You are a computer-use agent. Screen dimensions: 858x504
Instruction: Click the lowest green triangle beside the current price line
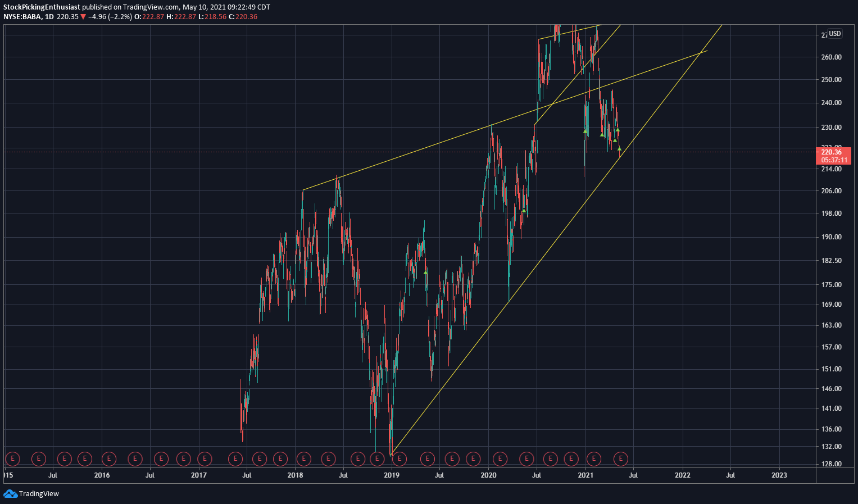[x=619, y=148]
